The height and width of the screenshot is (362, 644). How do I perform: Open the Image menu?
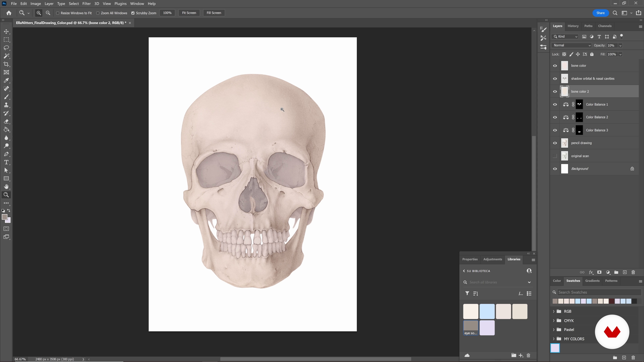(x=36, y=4)
